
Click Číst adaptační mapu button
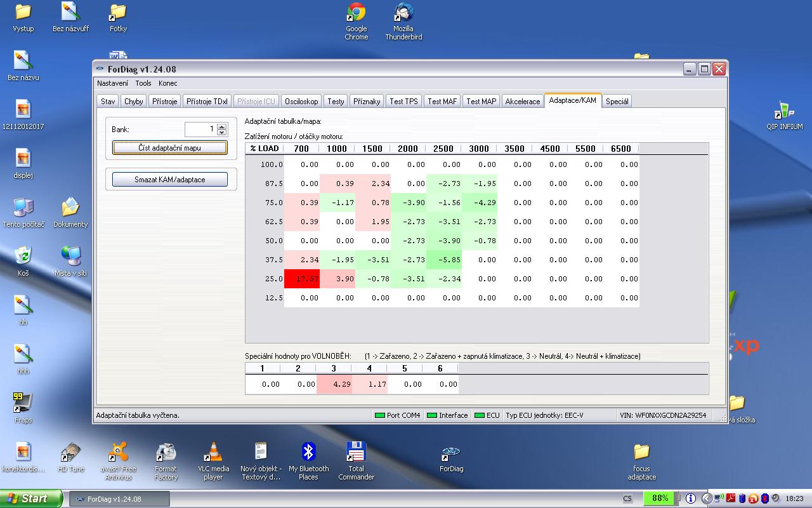169,148
